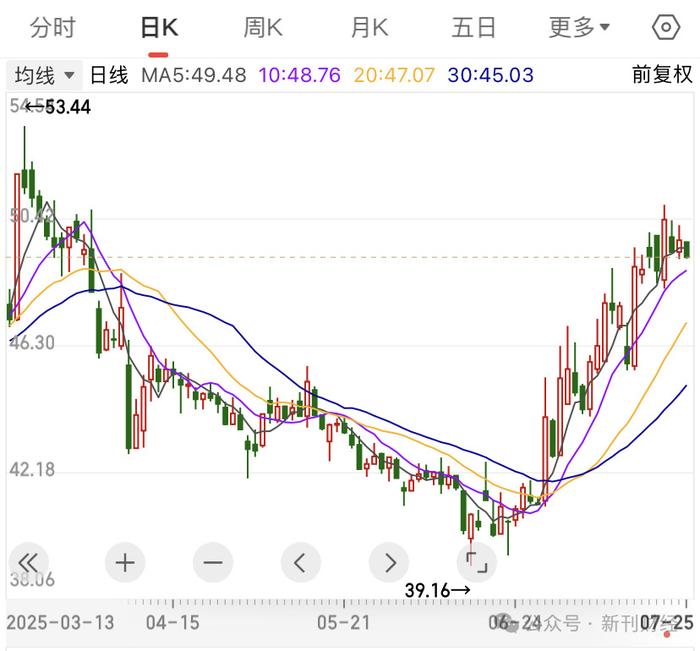Change 前复权 adjustment setting
This screenshot has width=700, height=651.
pyautogui.click(x=662, y=75)
